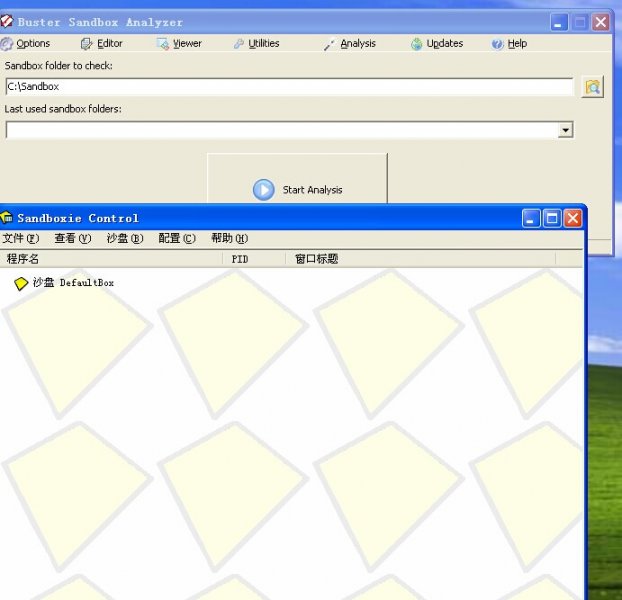This screenshot has height=600, width=622.
Task: Expand the Last used sandbox folders dropdown
Action: click(565, 130)
